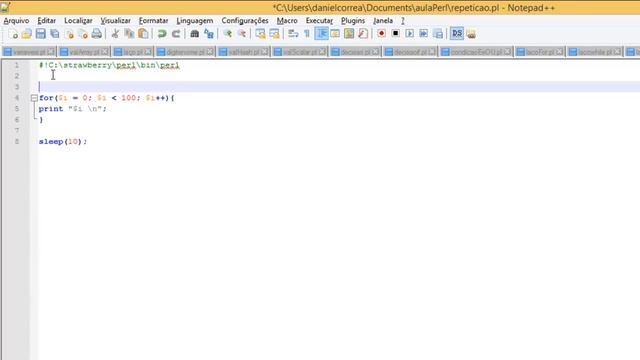Open the Plugins menu
The height and width of the screenshot is (360, 640).
pos(353,20)
